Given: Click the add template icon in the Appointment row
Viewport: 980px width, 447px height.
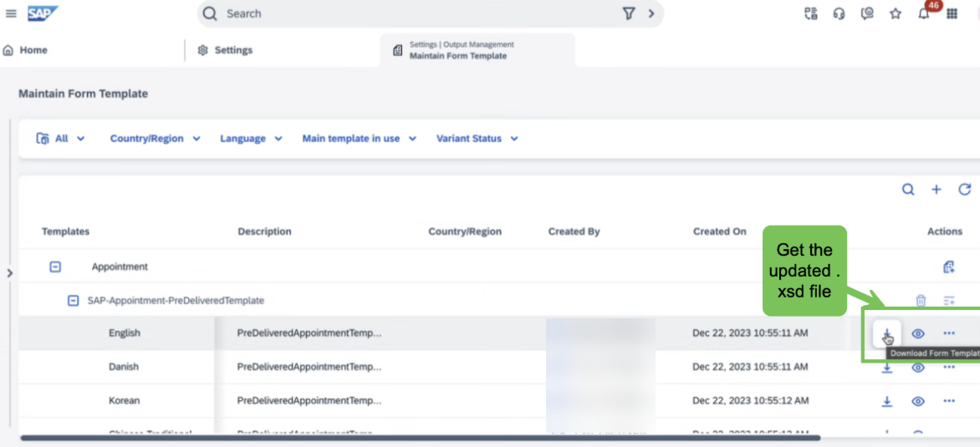Looking at the screenshot, I should 949,267.
